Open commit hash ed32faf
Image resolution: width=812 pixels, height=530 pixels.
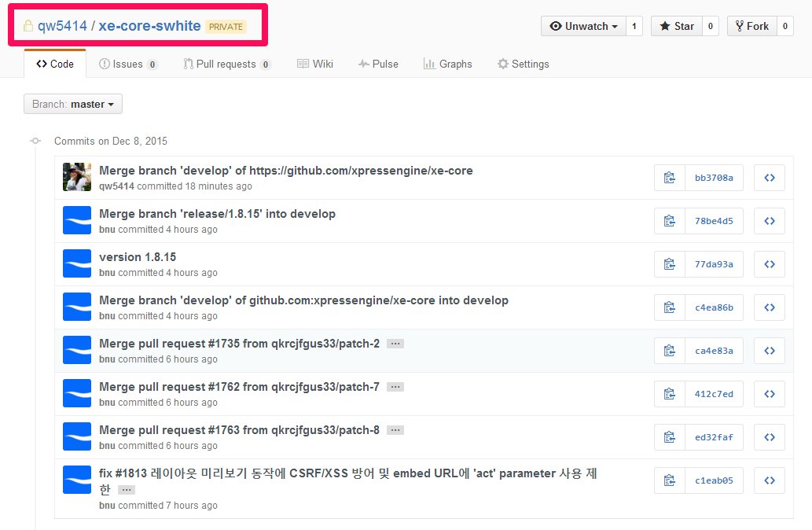pyautogui.click(x=714, y=437)
